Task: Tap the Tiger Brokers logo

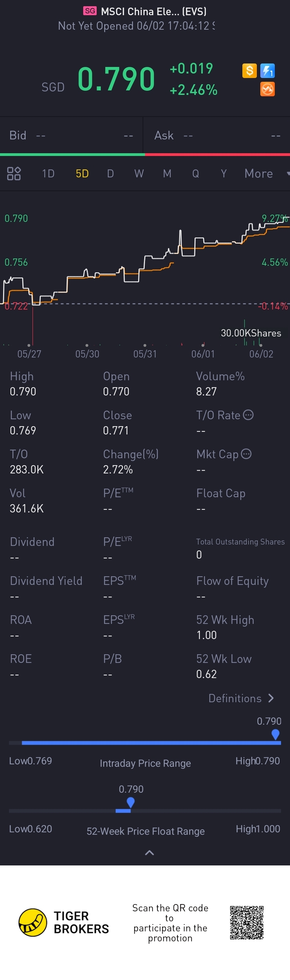Action: 33,923
